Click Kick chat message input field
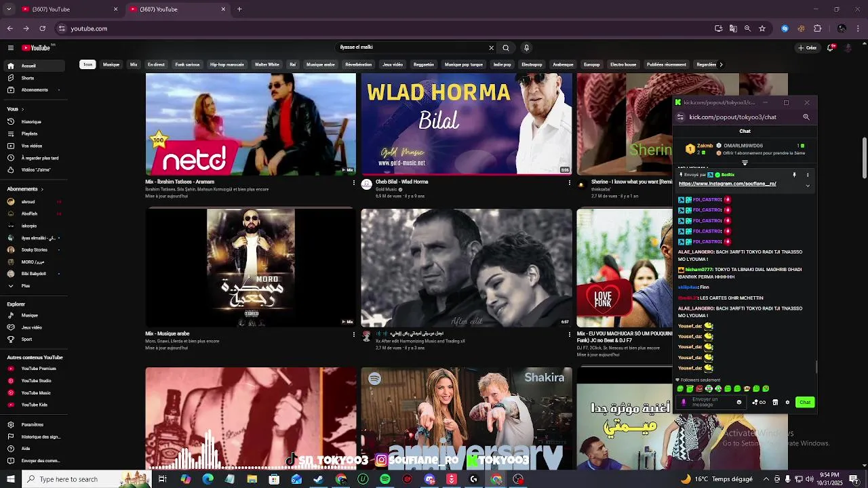 711,403
